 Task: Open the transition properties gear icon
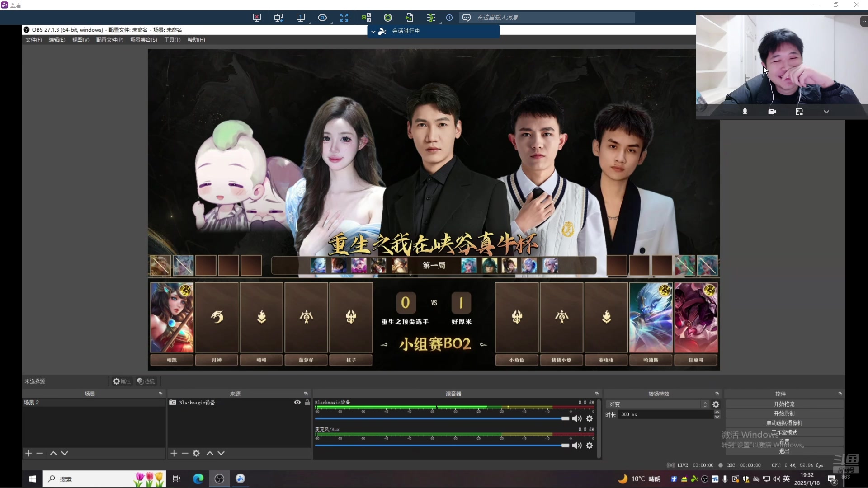716,404
